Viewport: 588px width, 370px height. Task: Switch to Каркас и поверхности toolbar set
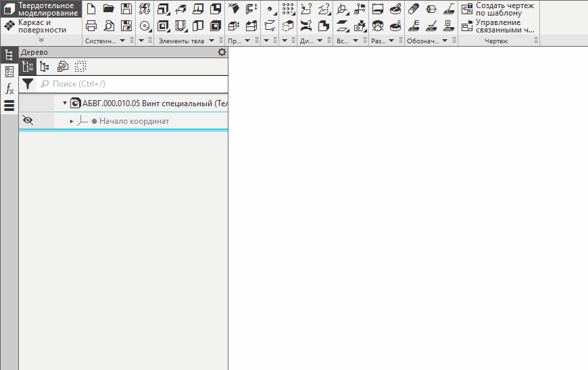pos(41,26)
